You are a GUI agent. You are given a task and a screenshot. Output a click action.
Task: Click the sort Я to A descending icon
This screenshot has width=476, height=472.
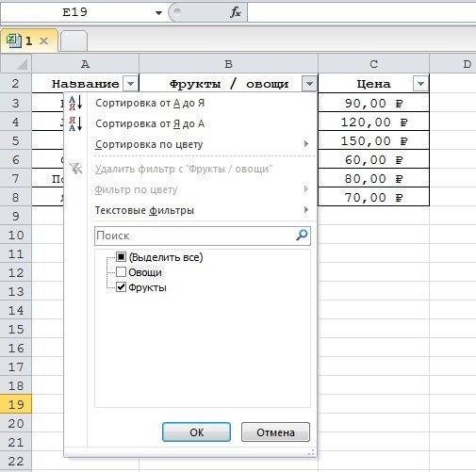pos(75,123)
